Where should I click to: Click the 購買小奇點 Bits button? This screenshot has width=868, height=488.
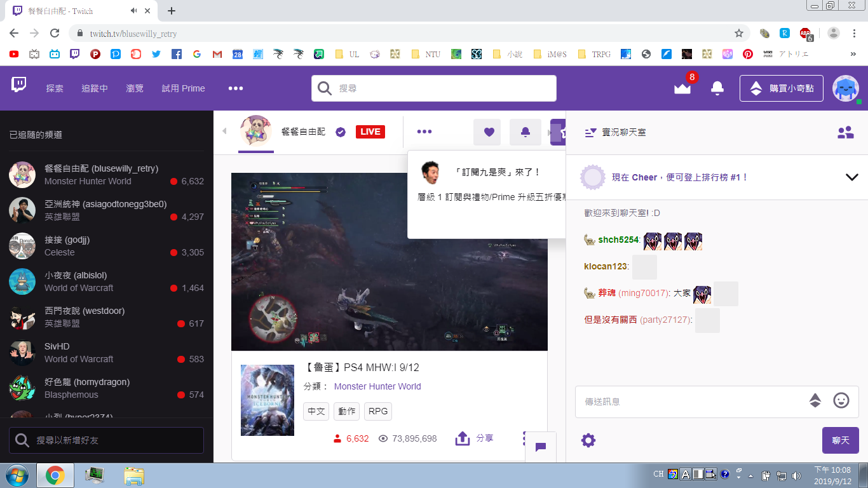(x=782, y=88)
